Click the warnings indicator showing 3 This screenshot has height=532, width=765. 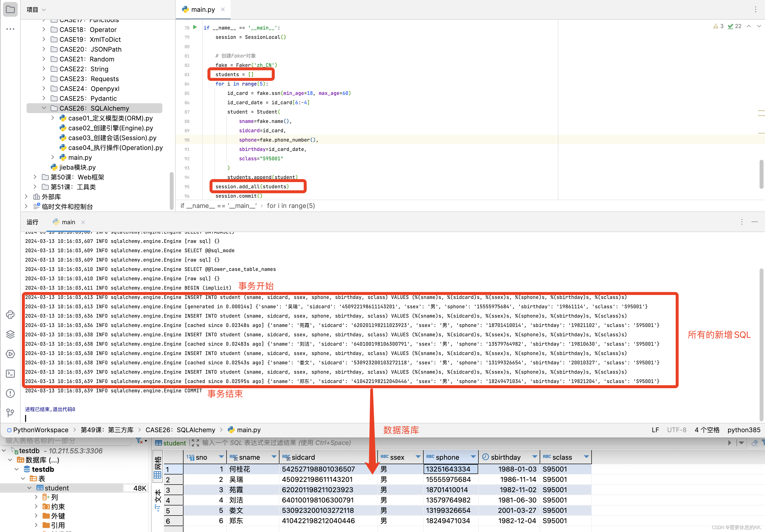(718, 26)
